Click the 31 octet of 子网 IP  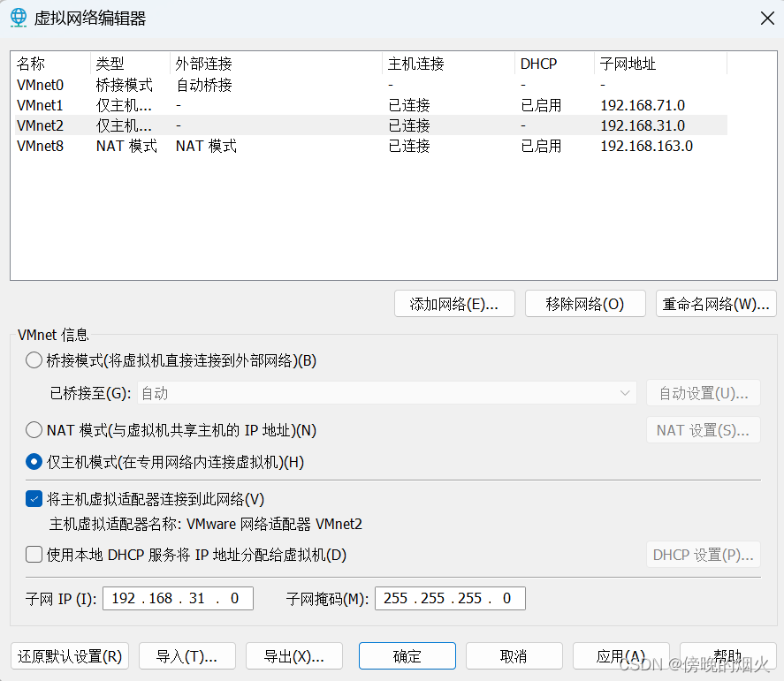[196, 598]
